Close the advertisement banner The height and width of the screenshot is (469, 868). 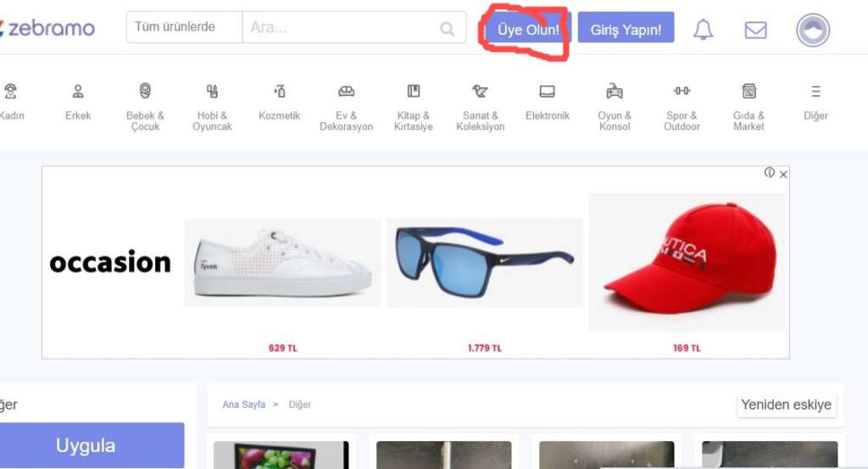click(x=783, y=174)
